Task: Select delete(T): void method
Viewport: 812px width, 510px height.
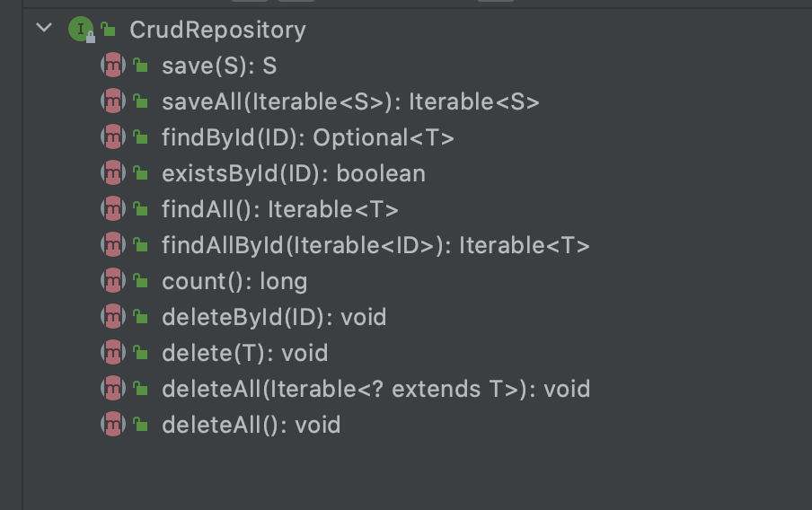Action: (245, 354)
